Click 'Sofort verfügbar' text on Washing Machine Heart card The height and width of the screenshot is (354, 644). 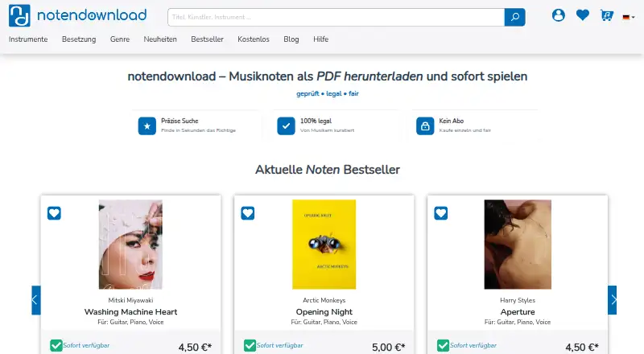point(86,345)
